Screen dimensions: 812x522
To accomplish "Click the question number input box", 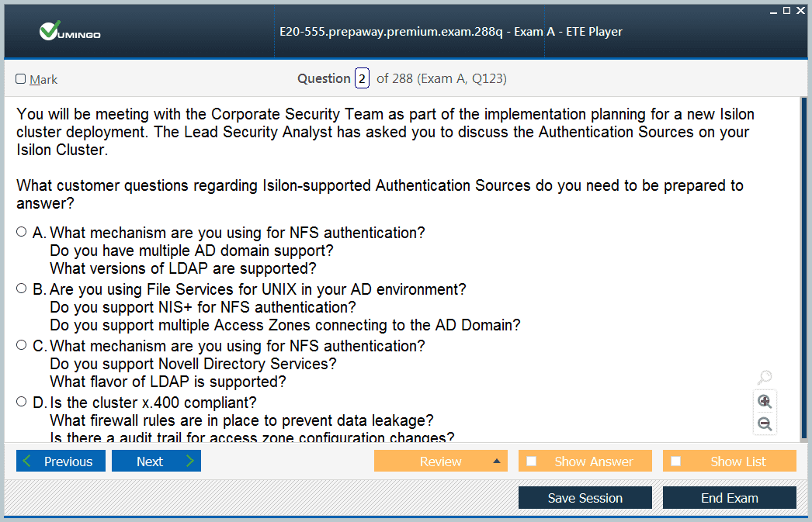I will (x=362, y=78).
